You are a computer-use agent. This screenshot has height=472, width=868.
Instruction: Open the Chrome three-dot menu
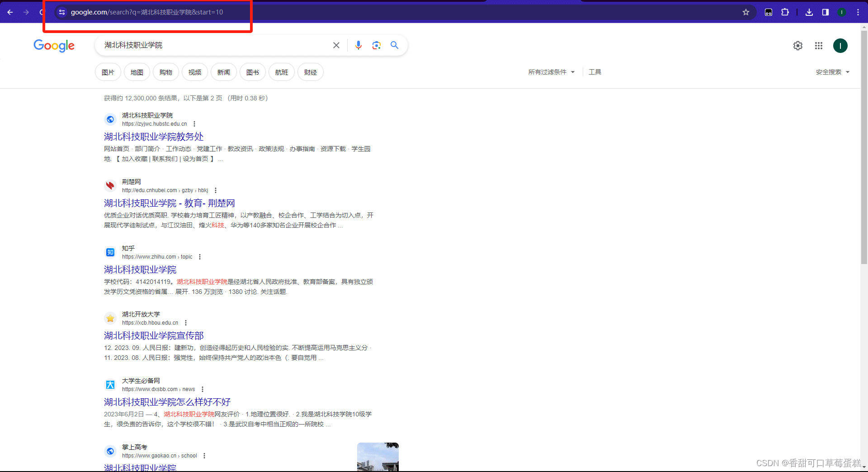(858, 12)
